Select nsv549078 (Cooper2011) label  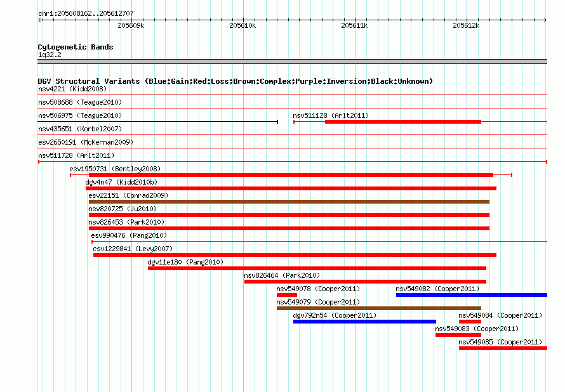318,289
